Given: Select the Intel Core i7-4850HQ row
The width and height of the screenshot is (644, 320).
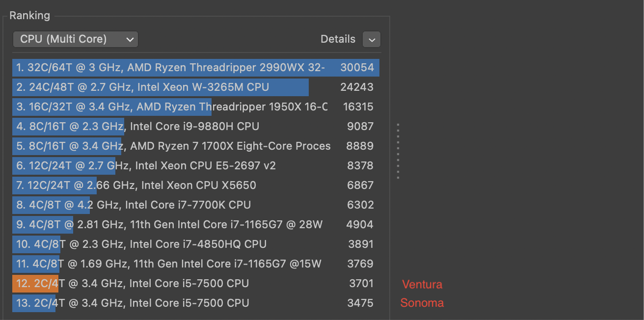Looking at the screenshot, I should pyautogui.click(x=196, y=244).
